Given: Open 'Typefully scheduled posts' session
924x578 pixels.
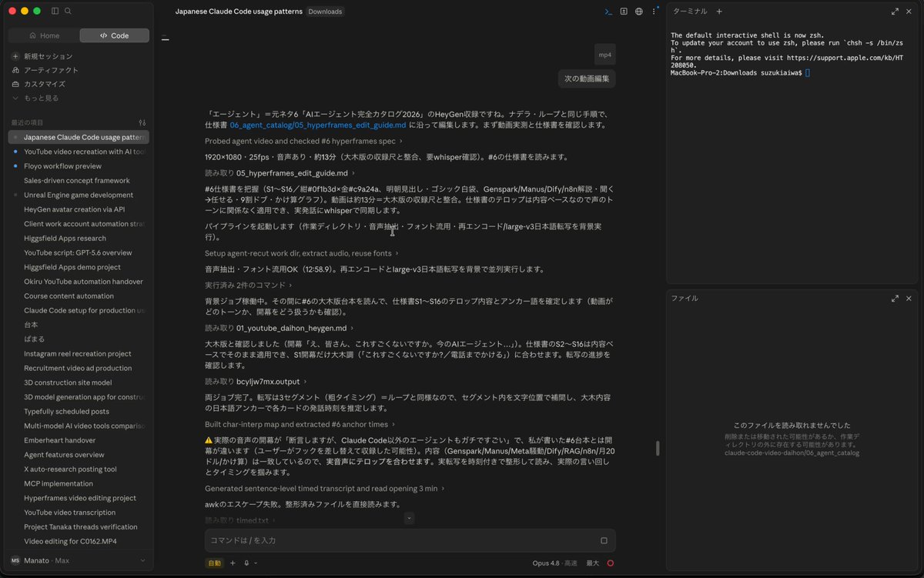Looking at the screenshot, I should point(79,412).
